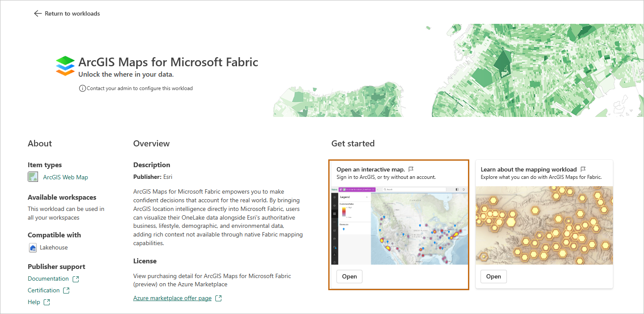
Task: Click Open under the mapping workload card
Action: click(493, 277)
